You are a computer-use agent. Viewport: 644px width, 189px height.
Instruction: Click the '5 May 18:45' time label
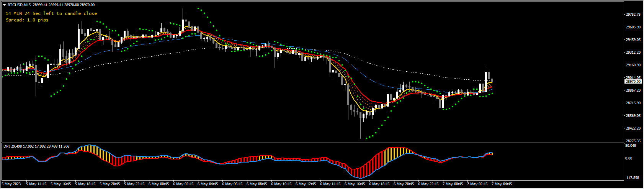click(x=85, y=184)
